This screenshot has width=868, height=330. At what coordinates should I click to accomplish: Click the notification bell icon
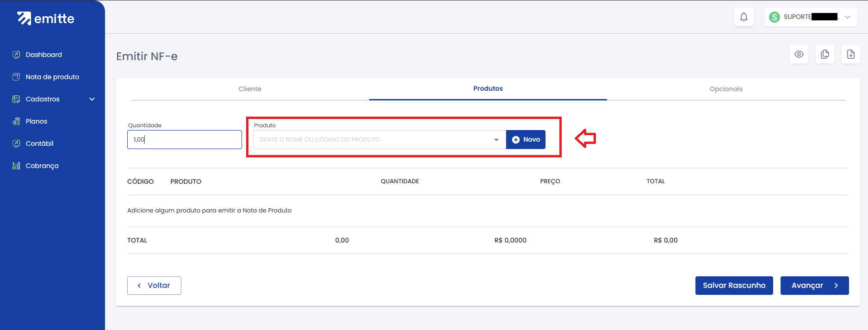tap(744, 17)
